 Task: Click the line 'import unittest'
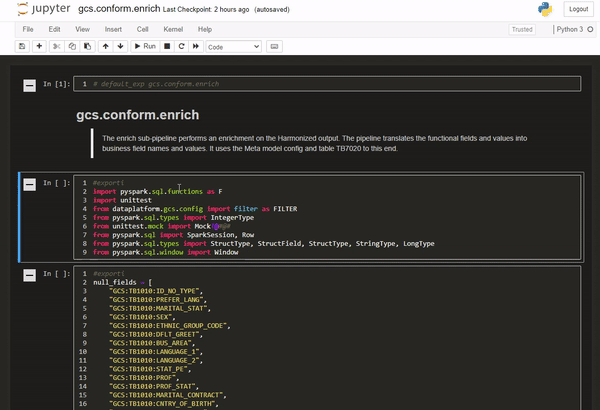click(122, 200)
